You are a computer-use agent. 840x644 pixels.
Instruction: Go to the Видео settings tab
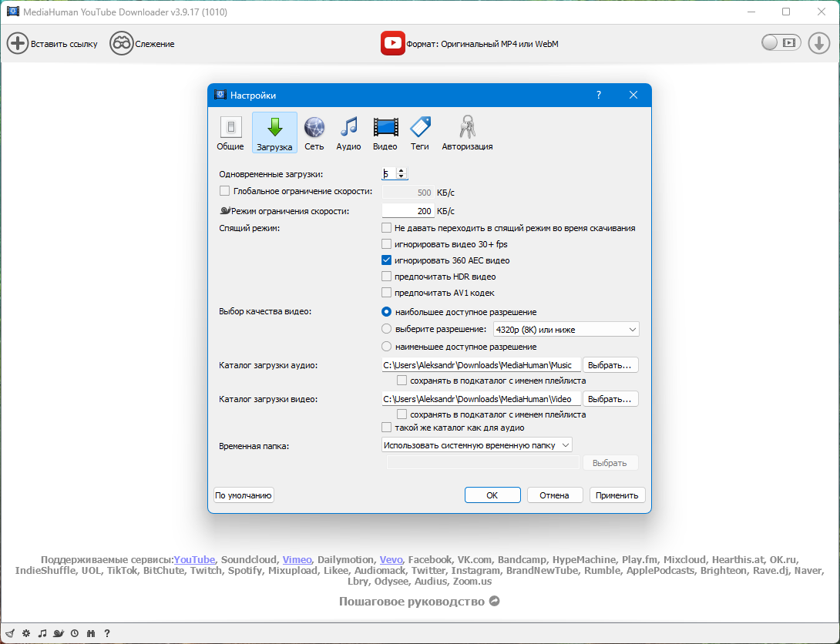point(385,132)
